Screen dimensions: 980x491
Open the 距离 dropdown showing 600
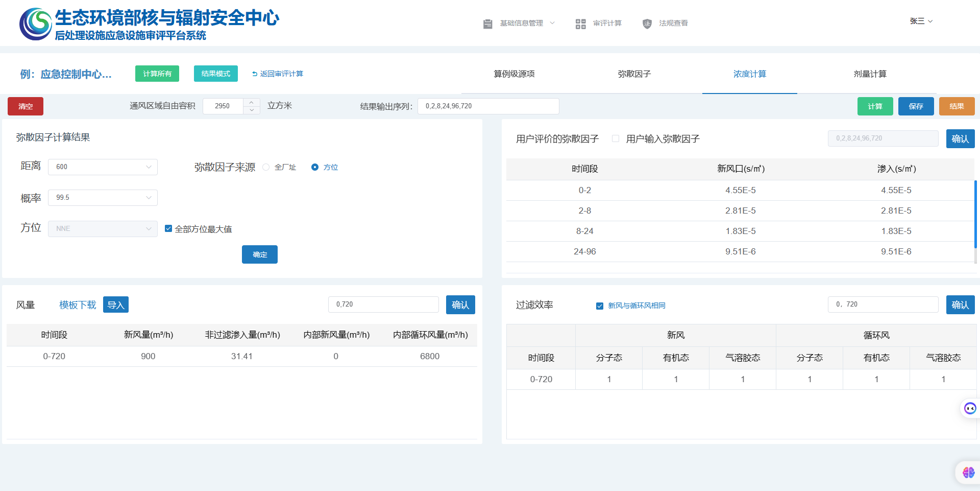103,167
